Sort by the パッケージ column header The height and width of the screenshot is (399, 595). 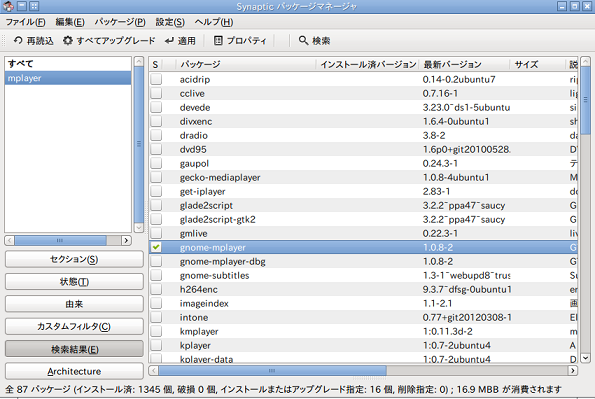(246, 65)
